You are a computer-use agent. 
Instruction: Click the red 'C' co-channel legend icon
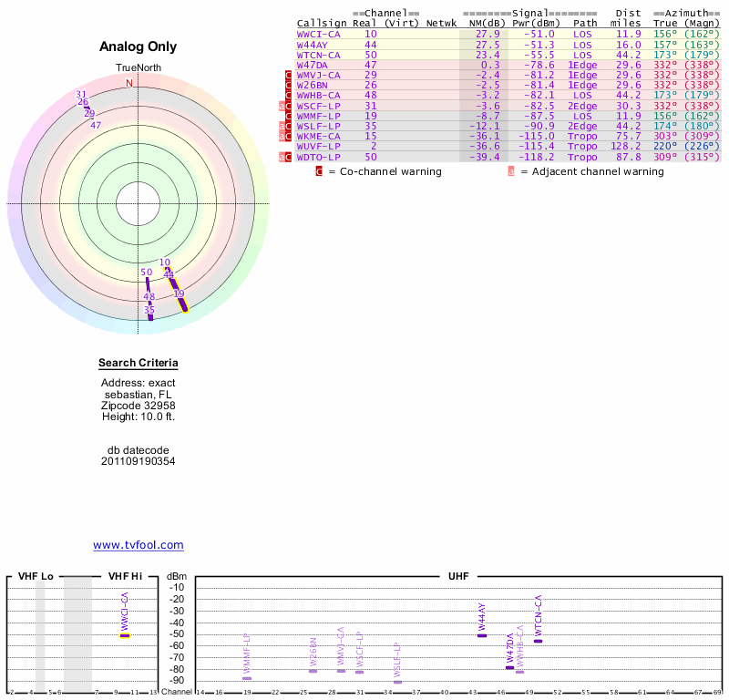coord(319,171)
